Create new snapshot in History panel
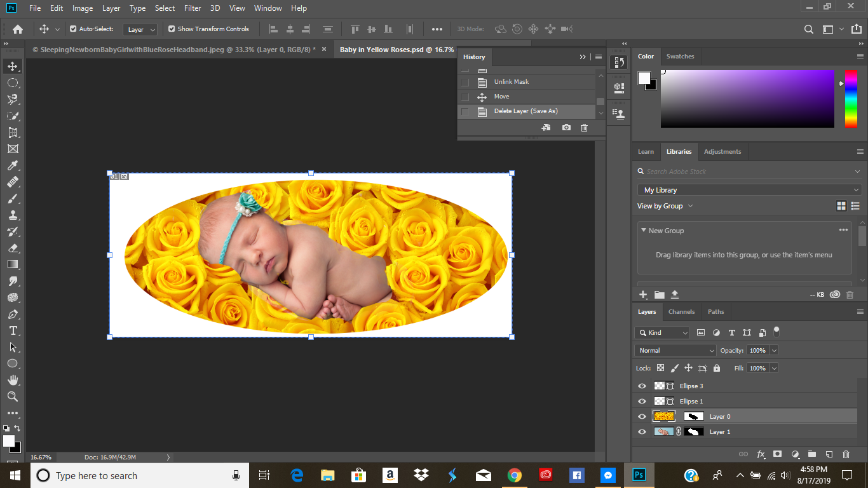The height and width of the screenshot is (488, 868). [566, 128]
